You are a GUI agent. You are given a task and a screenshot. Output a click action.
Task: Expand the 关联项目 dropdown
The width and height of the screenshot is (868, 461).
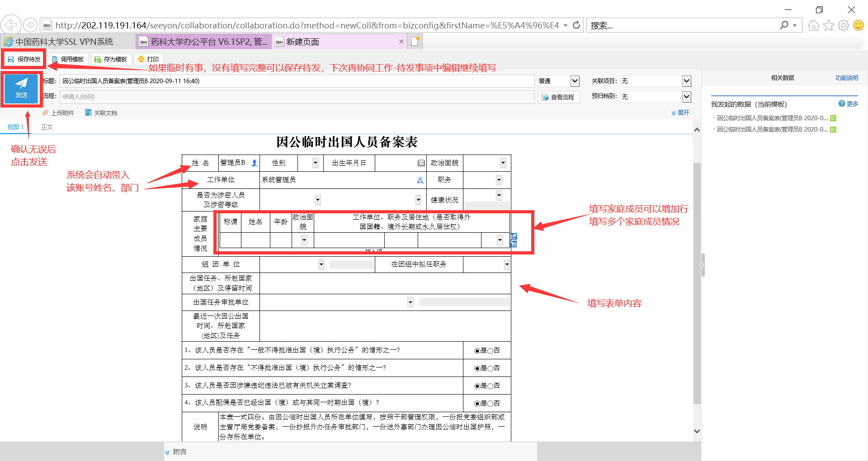(x=686, y=81)
